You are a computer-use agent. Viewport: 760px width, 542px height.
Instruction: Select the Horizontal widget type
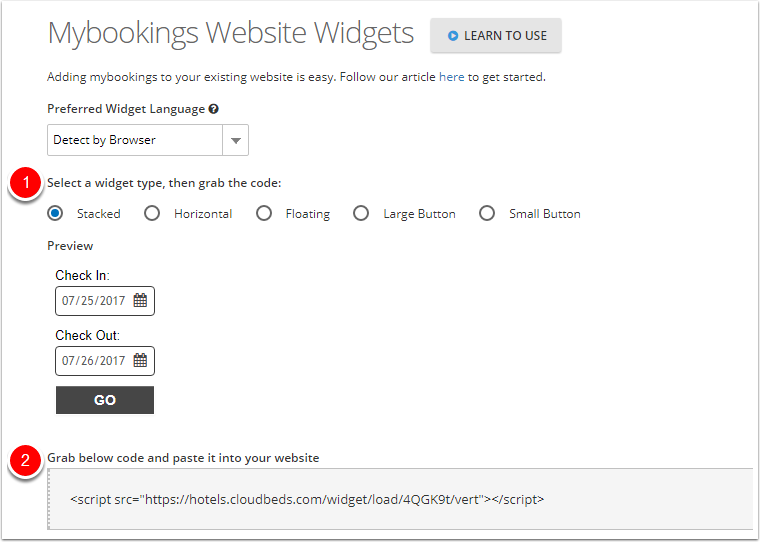(x=152, y=213)
